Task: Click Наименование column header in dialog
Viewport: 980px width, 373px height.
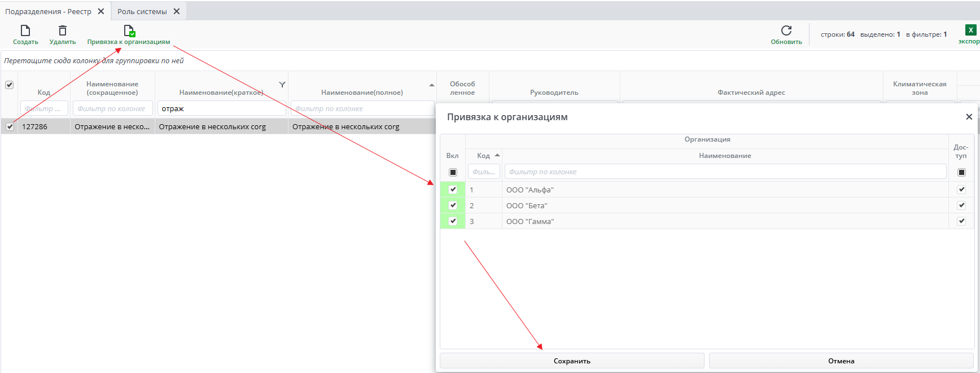Action: [725, 156]
